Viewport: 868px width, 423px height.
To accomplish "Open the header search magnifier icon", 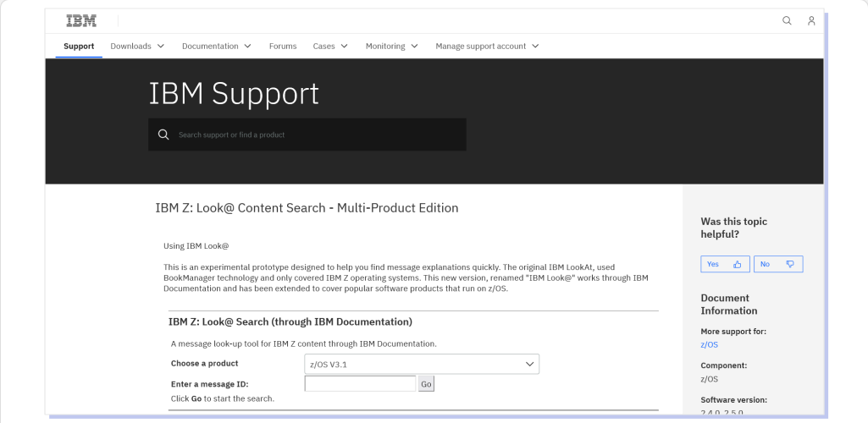I will [x=787, y=21].
